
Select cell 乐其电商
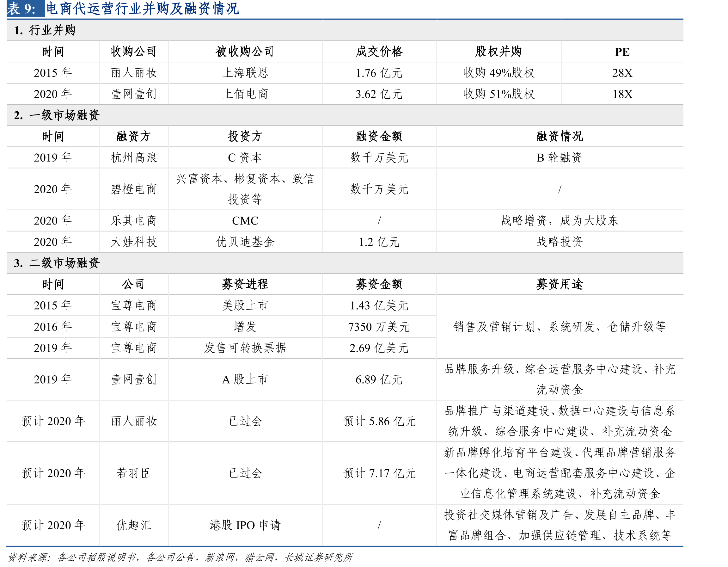pyautogui.click(x=134, y=220)
